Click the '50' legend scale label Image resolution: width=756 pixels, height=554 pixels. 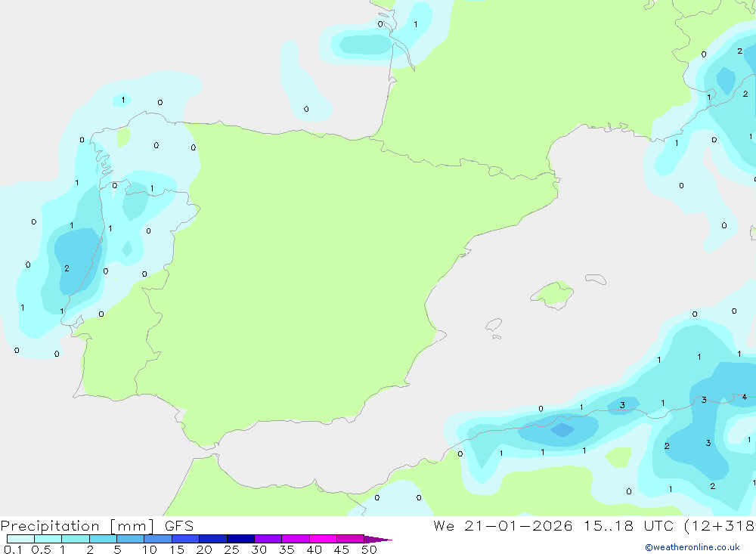point(369,549)
